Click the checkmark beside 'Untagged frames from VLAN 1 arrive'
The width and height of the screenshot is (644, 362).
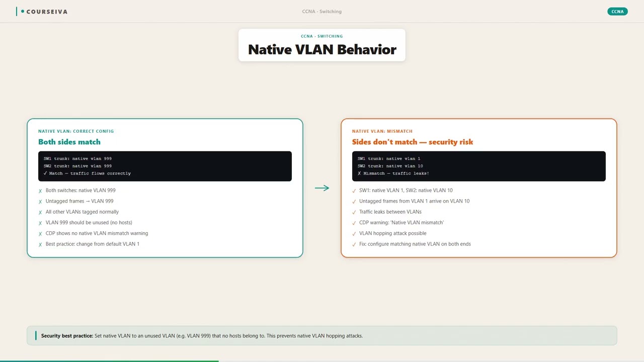[354, 202]
